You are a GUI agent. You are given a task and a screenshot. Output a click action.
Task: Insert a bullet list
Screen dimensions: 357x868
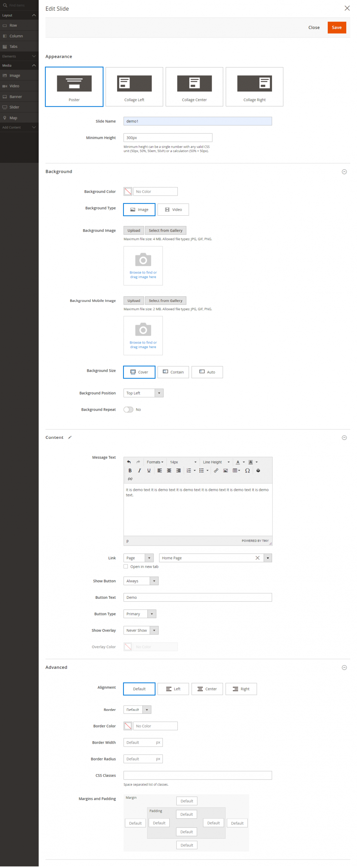tap(201, 470)
